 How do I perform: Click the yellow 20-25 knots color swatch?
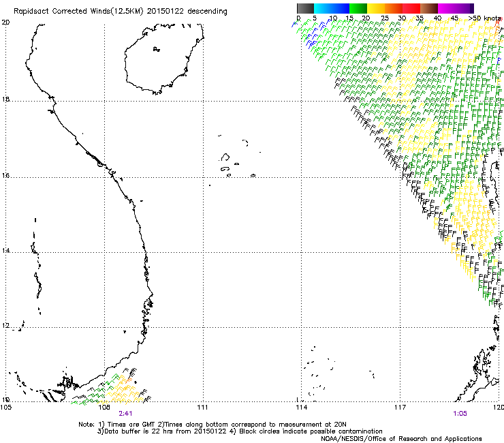click(376, 8)
